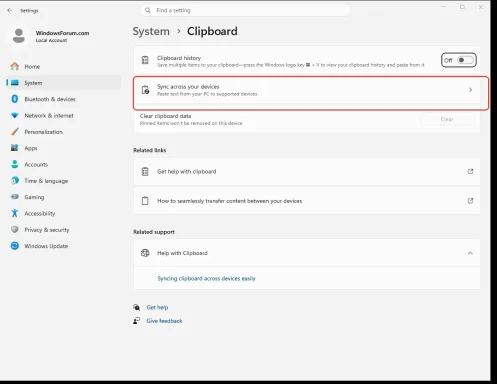Click the Local Account label
The height and width of the screenshot is (384, 497).
pyautogui.click(x=51, y=40)
